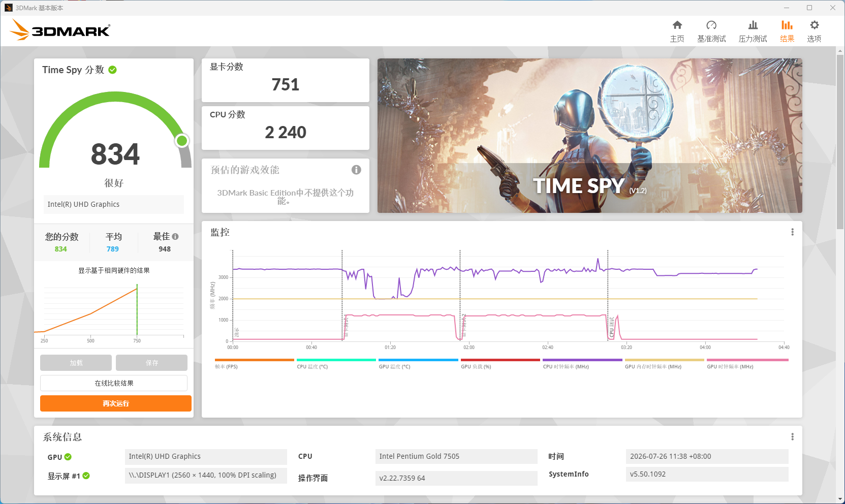Click the 最佳 score 948

[x=165, y=249]
